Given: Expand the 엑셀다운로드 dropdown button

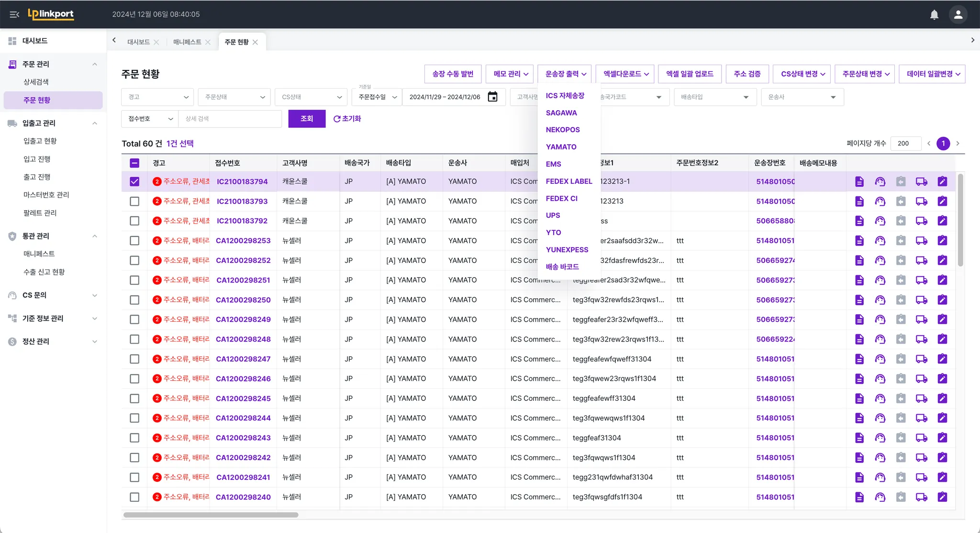Looking at the screenshot, I should pos(626,74).
